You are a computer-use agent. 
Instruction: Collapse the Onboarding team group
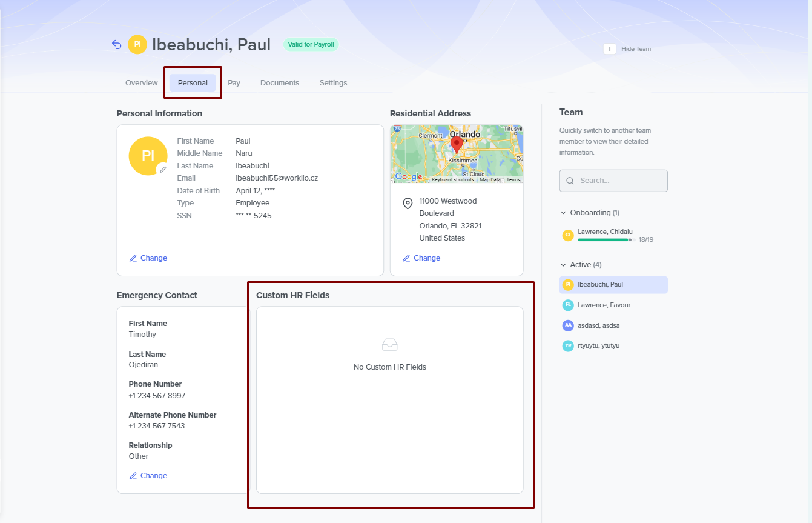tap(564, 213)
